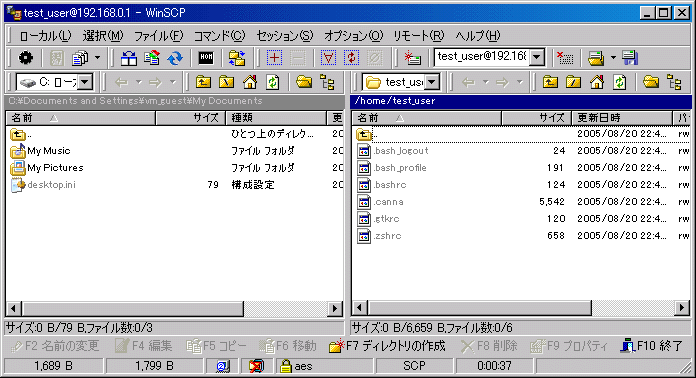Click the Invert Selection icon

(x=352, y=58)
